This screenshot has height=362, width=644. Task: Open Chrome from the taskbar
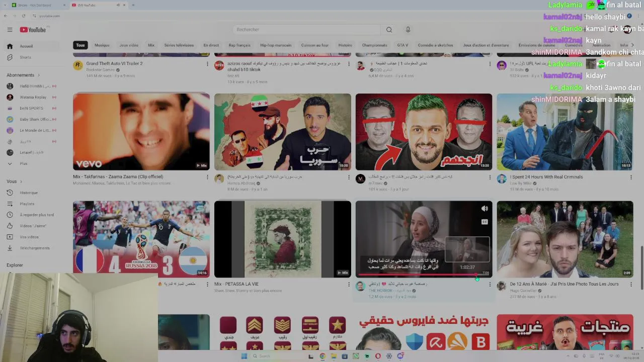click(323, 356)
